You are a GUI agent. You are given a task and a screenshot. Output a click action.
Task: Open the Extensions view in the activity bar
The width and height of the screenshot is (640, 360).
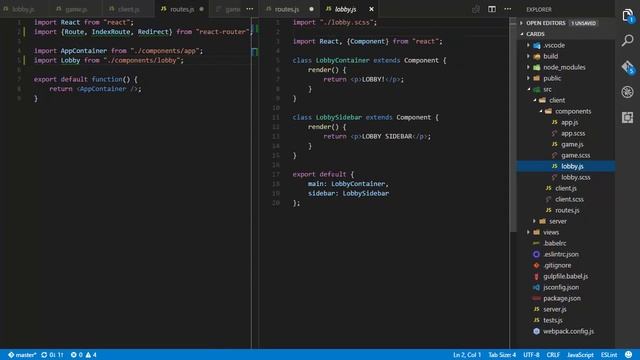pyautogui.click(x=628, y=118)
